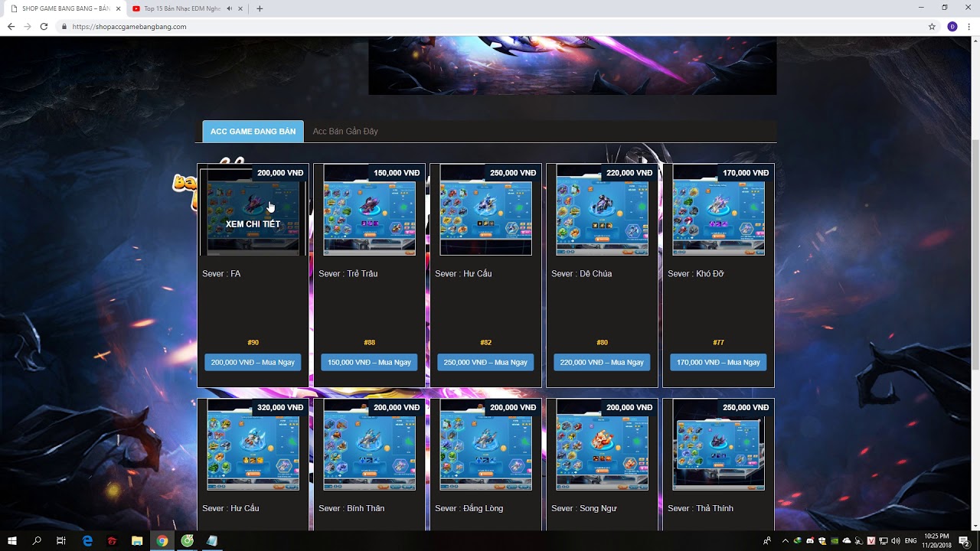Click the #80 account ID label

click(603, 343)
